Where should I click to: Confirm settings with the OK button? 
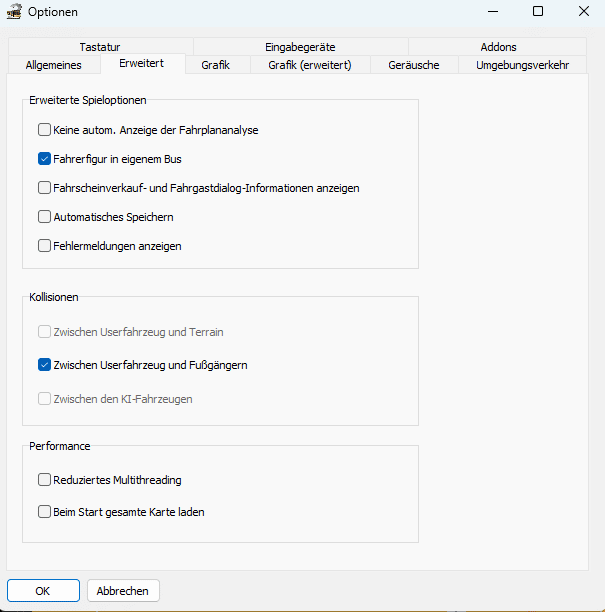pos(43,590)
